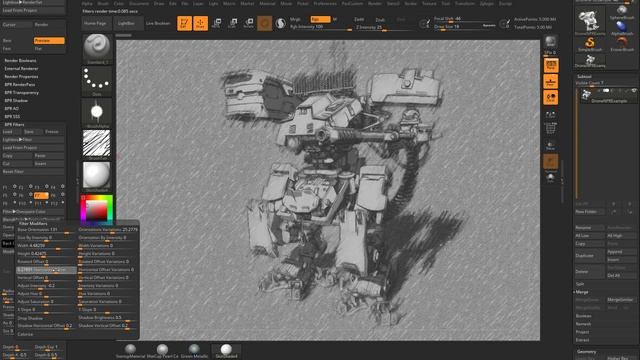
Task: Toggle the orange gizmo sphere icon
Action: point(264,23)
